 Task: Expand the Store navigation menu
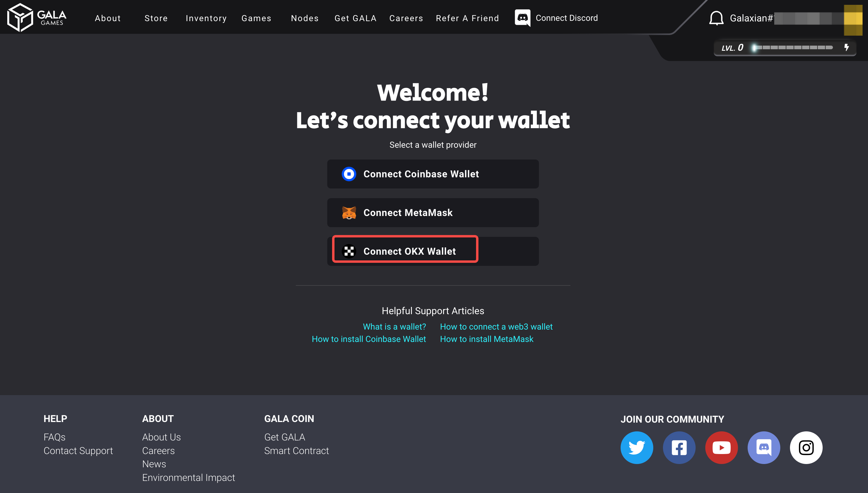click(x=156, y=17)
